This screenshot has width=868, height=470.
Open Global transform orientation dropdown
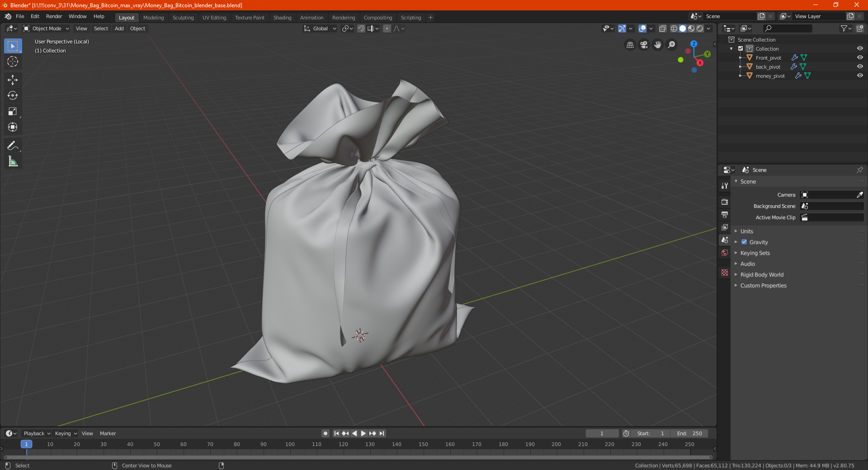click(320, 28)
